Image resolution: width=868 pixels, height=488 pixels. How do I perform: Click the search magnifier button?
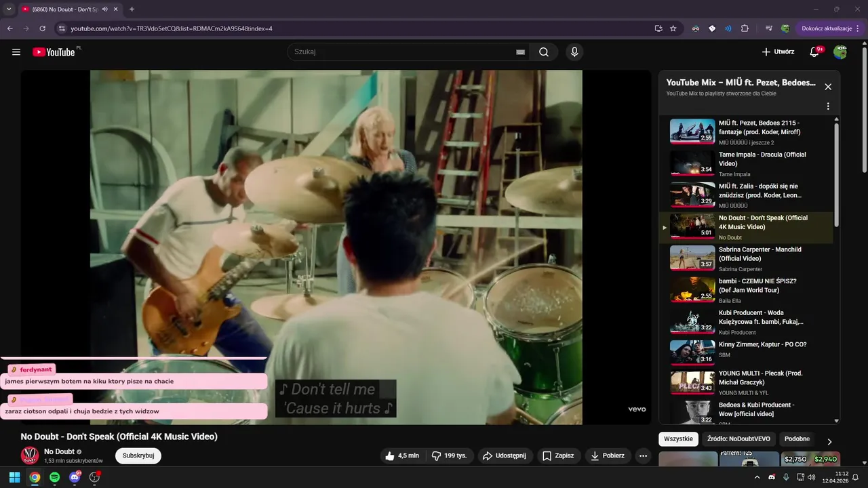point(544,52)
